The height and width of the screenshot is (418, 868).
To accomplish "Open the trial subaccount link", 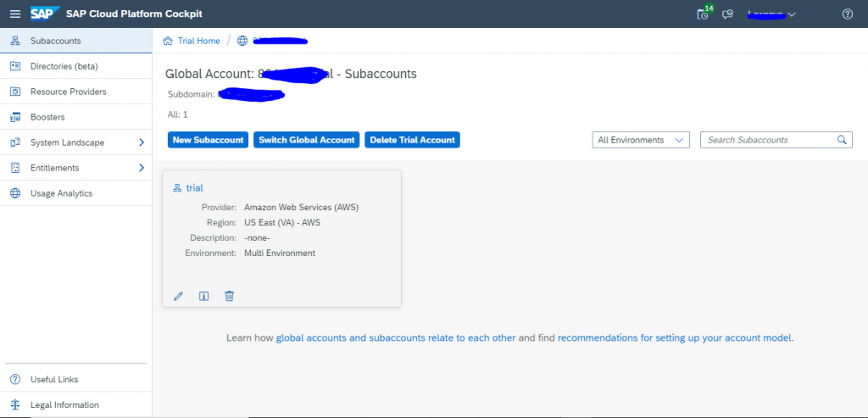I will [195, 188].
